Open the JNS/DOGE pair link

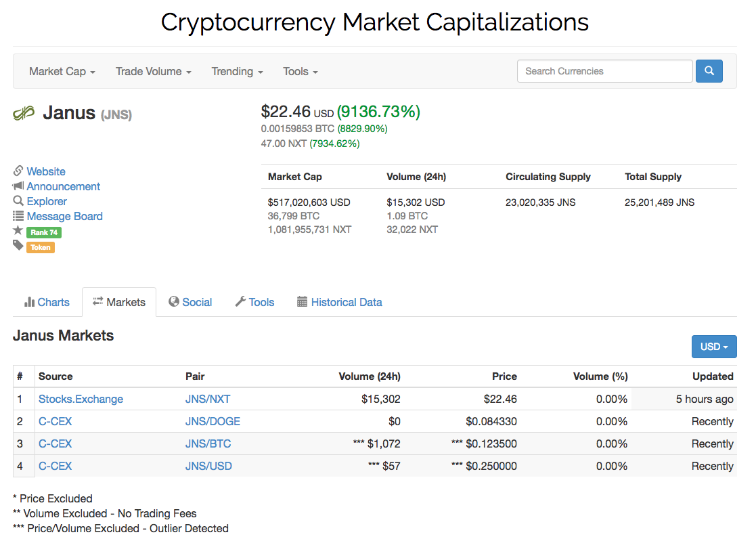pos(213,421)
